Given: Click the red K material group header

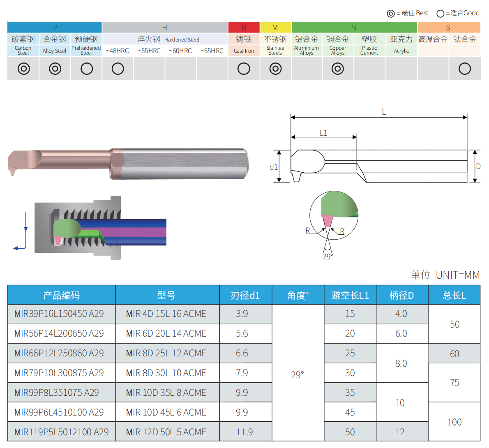Looking at the screenshot, I should [x=244, y=28].
